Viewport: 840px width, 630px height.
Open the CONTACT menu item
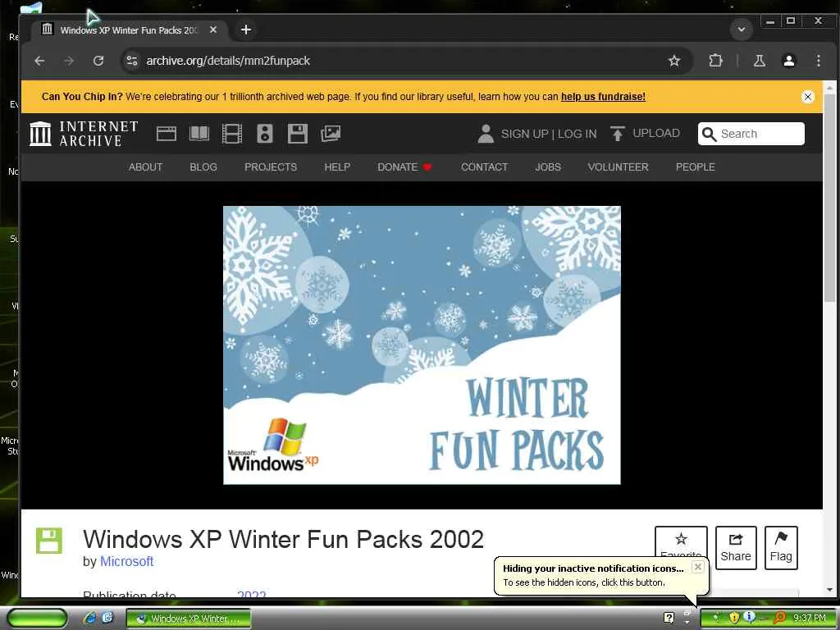click(x=484, y=167)
